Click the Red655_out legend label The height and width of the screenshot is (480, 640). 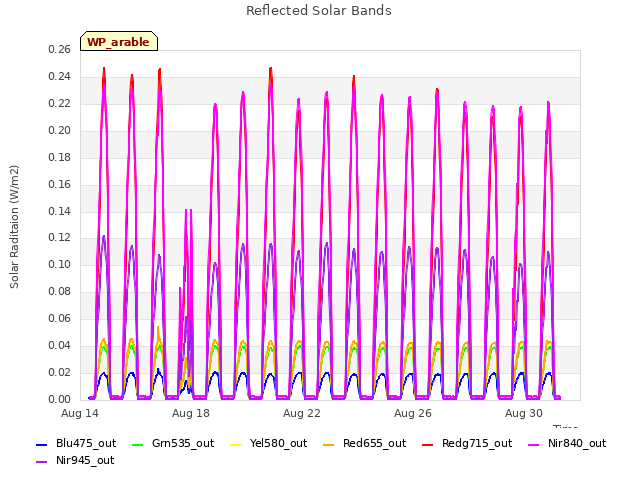374,443
